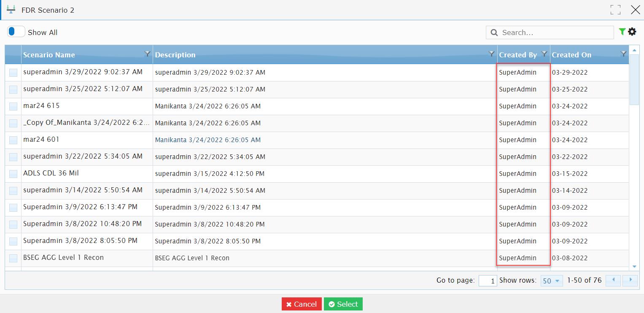
Task: Open the Scenario Name column filter
Action: (147, 54)
